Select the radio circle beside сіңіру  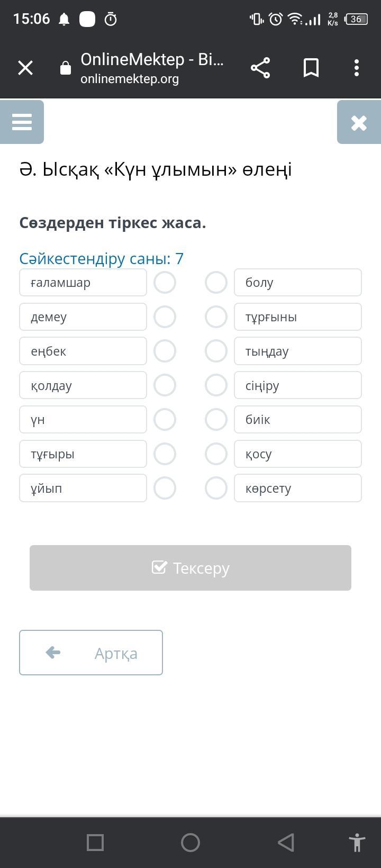coord(216,385)
